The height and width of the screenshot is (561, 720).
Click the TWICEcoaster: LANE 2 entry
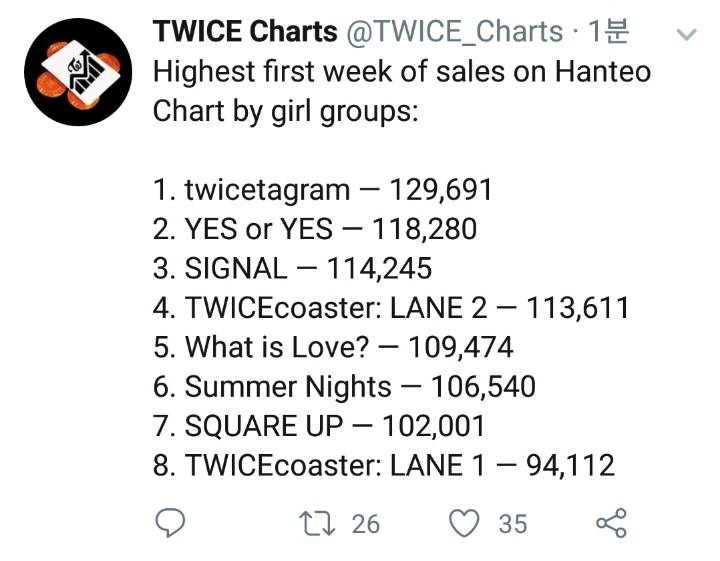391,308
